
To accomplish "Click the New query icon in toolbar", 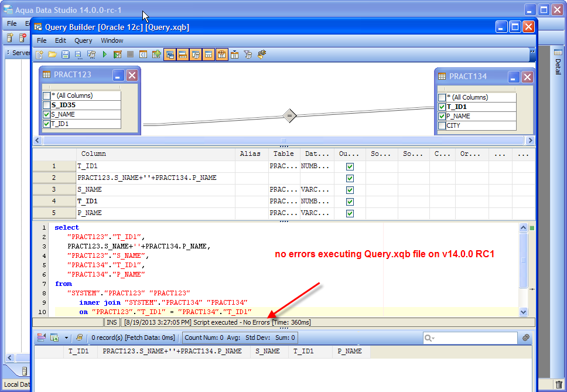I will [39, 54].
